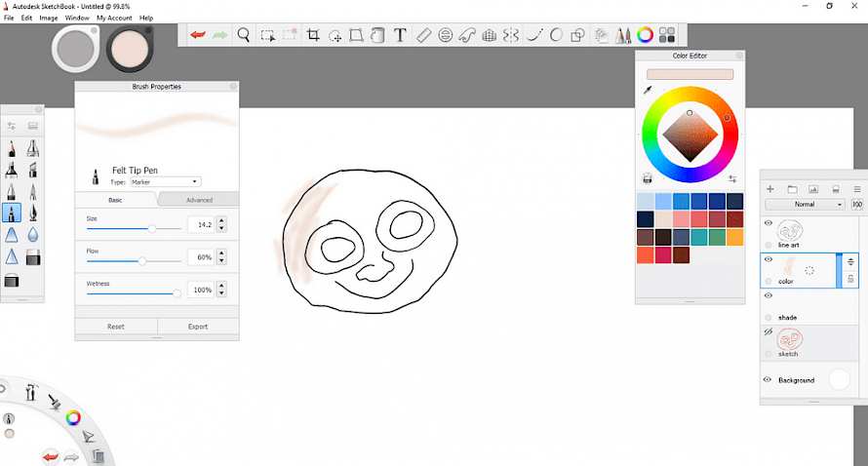868x466 pixels.
Task: Add an image layer
Action: tap(813, 189)
